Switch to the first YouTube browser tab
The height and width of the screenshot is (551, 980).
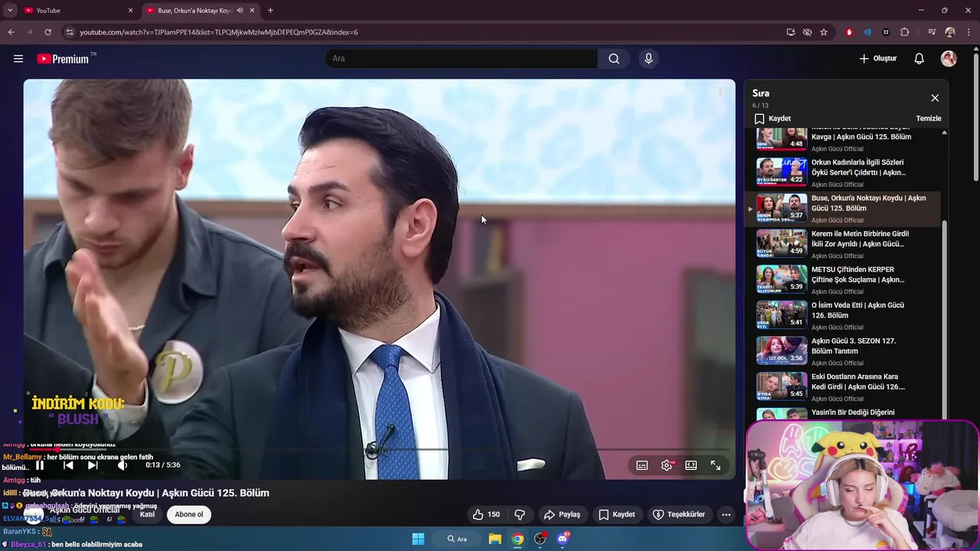click(x=77, y=11)
